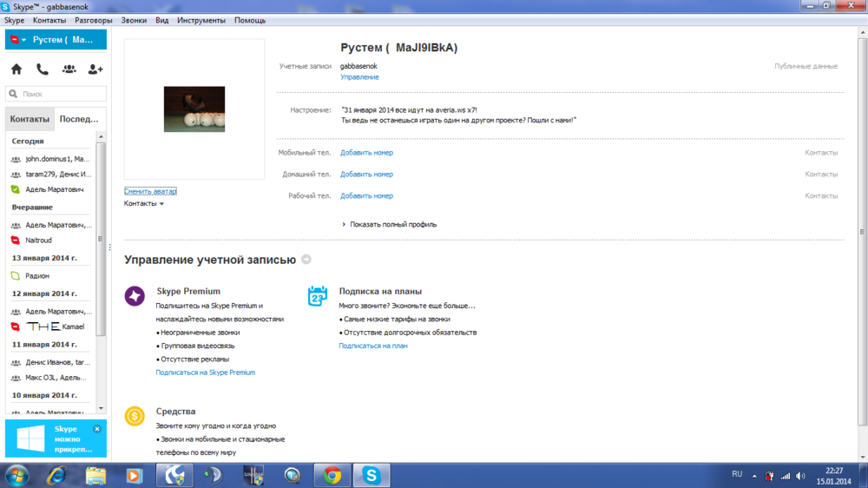
Task: Open Публичные данные visibility dropdown
Action: tap(806, 66)
